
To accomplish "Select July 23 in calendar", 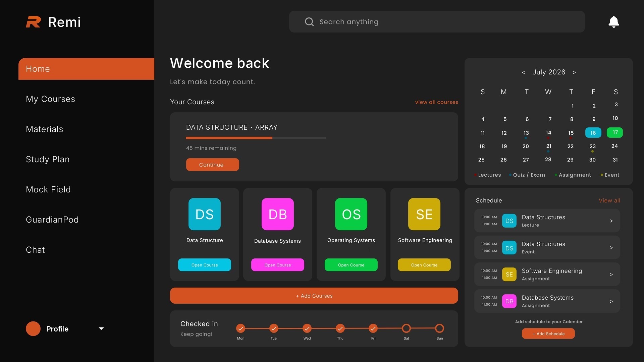I will pyautogui.click(x=593, y=146).
